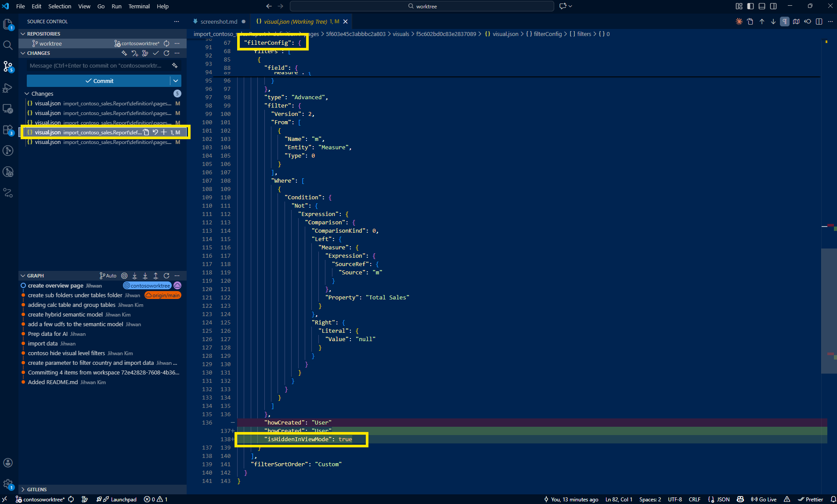This screenshot has height=504, width=837.
Task: Collapse the REPOSITORIES section
Action: pos(23,34)
